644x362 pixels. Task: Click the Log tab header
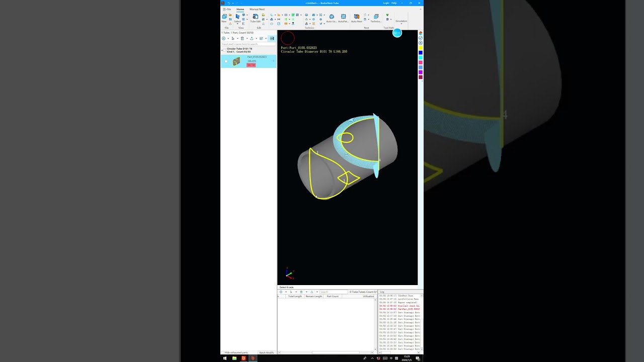click(x=382, y=292)
